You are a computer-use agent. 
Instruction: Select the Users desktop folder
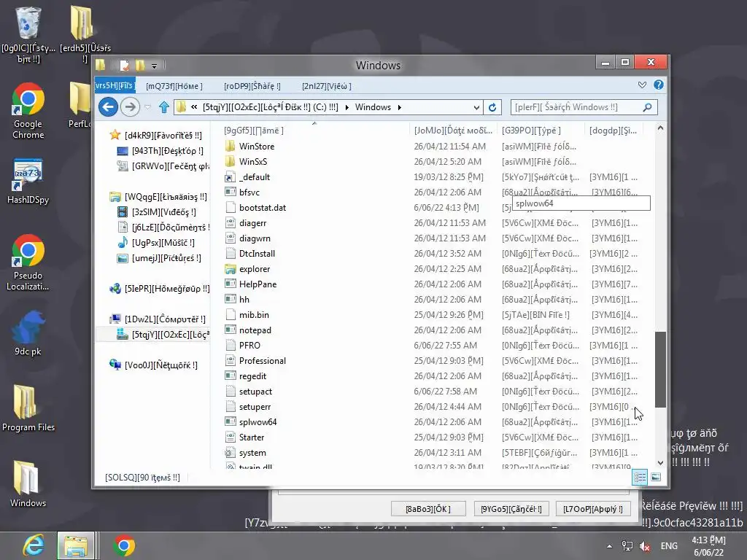(x=85, y=35)
